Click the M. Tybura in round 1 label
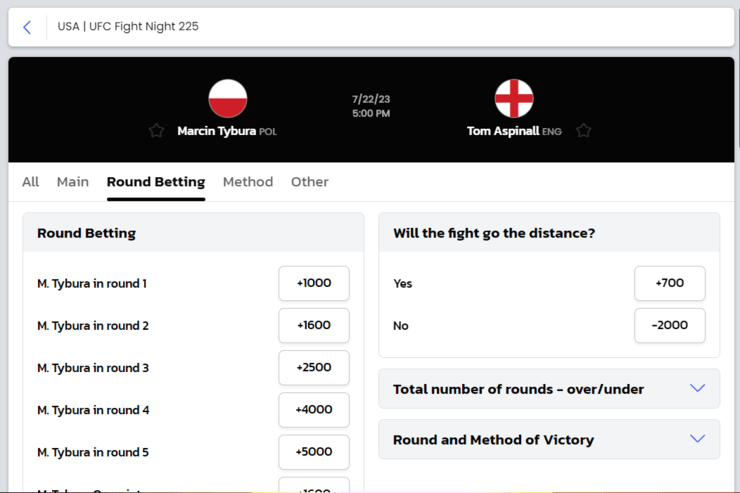The image size is (740, 493). pyautogui.click(x=92, y=284)
